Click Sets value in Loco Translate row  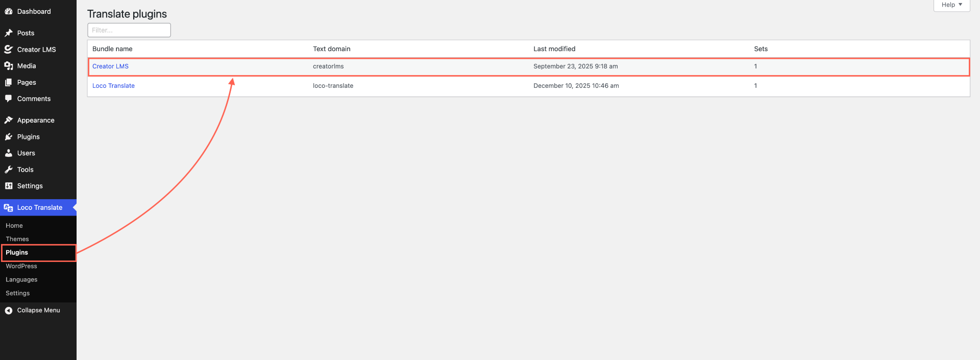pos(755,86)
